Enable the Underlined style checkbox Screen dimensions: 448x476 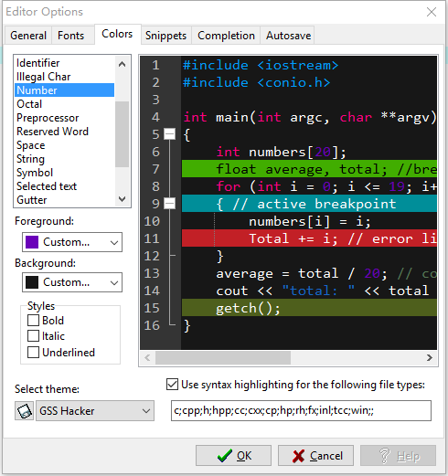[x=33, y=353]
